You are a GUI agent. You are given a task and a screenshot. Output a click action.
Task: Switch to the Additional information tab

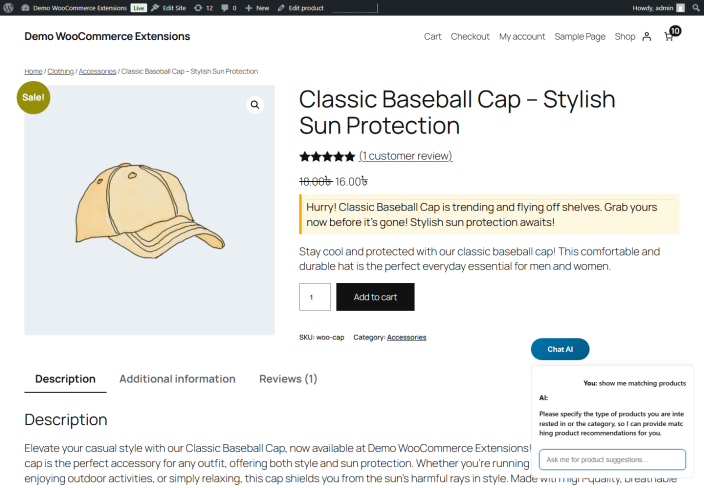[x=177, y=379]
